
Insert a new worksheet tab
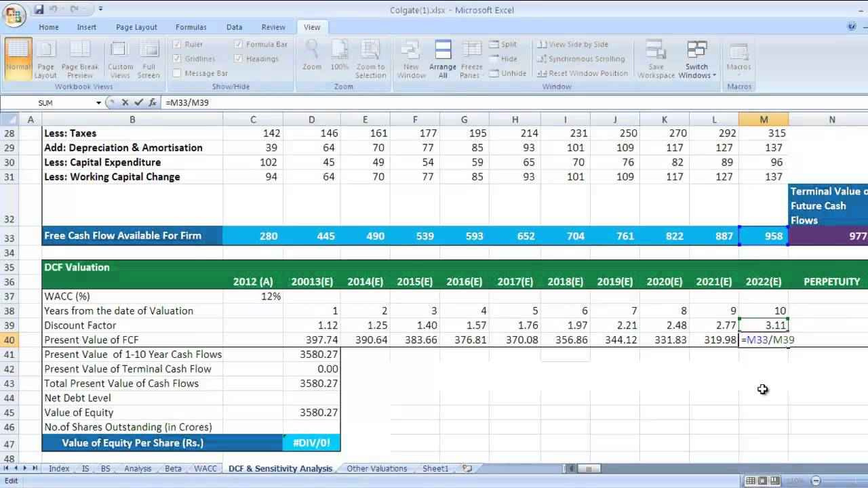pos(467,468)
